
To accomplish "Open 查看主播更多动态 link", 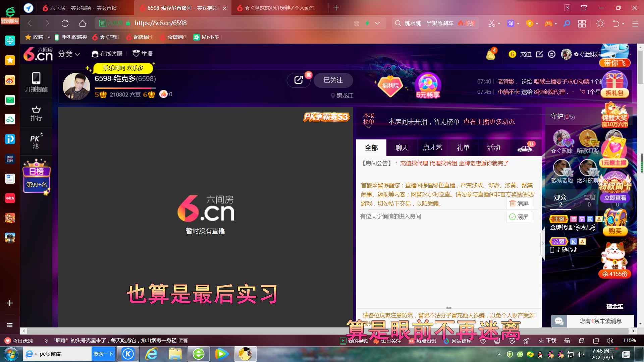I will coord(489,122).
